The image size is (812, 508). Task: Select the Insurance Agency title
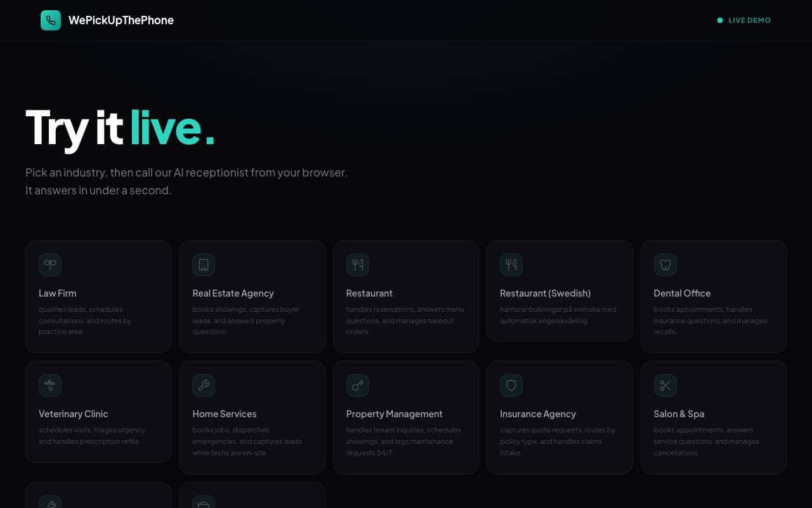click(x=538, y=414)
